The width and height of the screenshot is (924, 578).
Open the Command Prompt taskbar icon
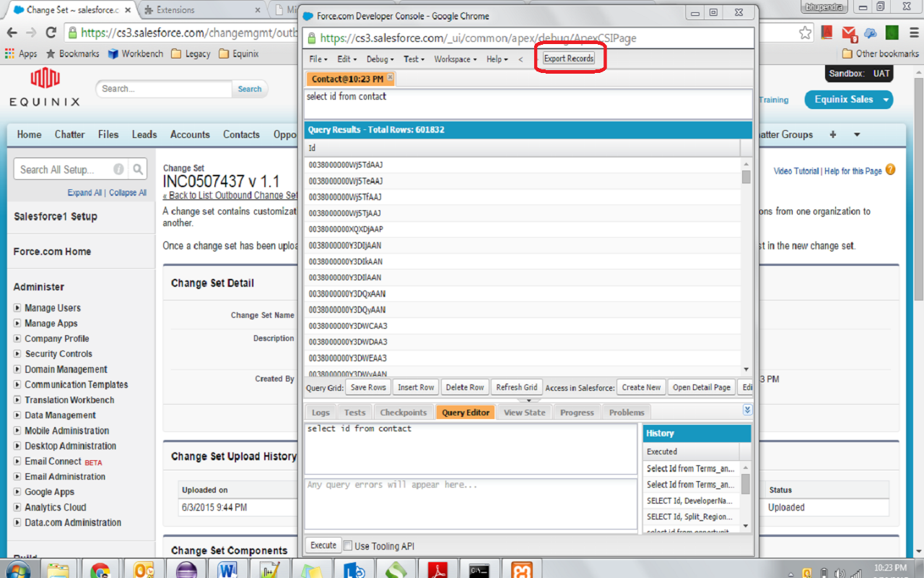(481, 570)
